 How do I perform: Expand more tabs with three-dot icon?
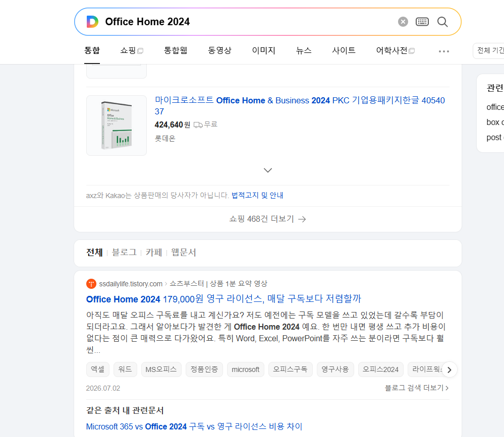coord(444,51)
